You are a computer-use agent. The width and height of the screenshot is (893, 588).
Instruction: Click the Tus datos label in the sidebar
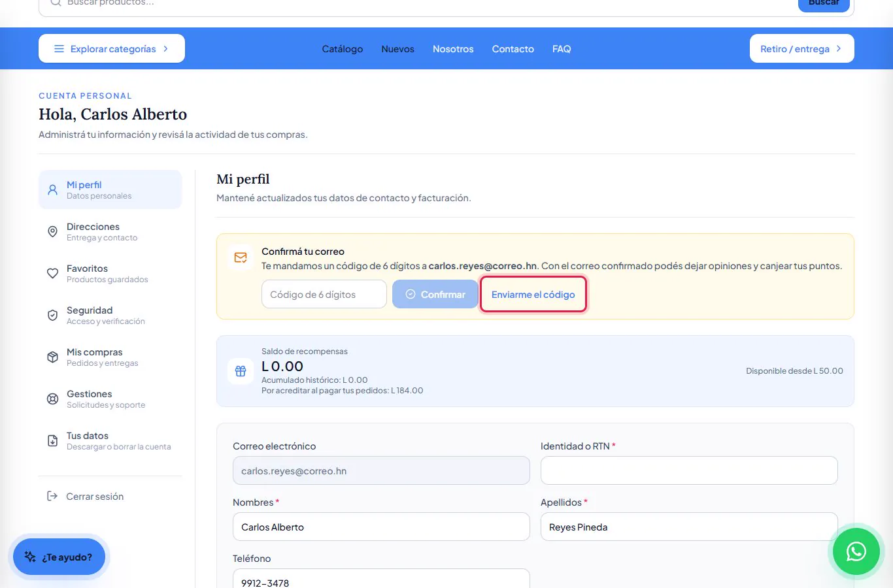click(88, 436)
